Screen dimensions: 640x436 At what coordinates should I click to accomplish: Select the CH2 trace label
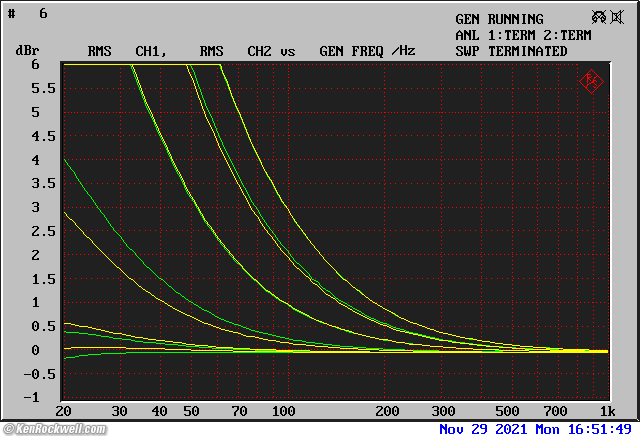(261, 51)
